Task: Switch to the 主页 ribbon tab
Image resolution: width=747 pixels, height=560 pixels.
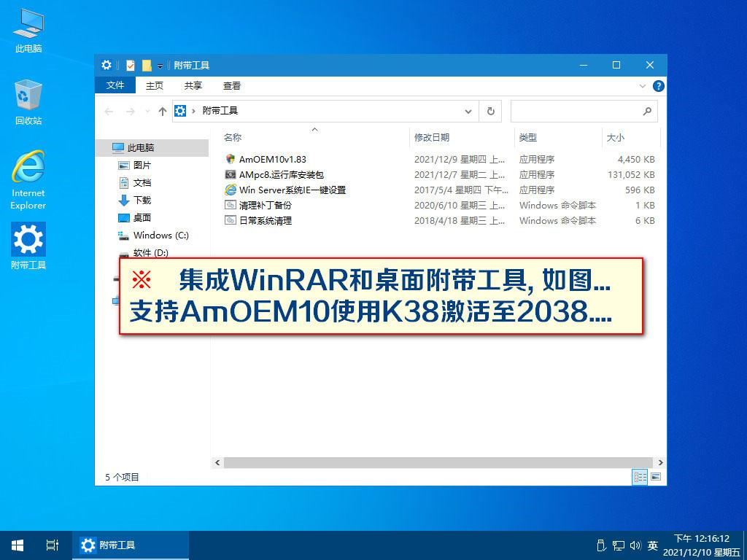Action: (x=155, y=86)
